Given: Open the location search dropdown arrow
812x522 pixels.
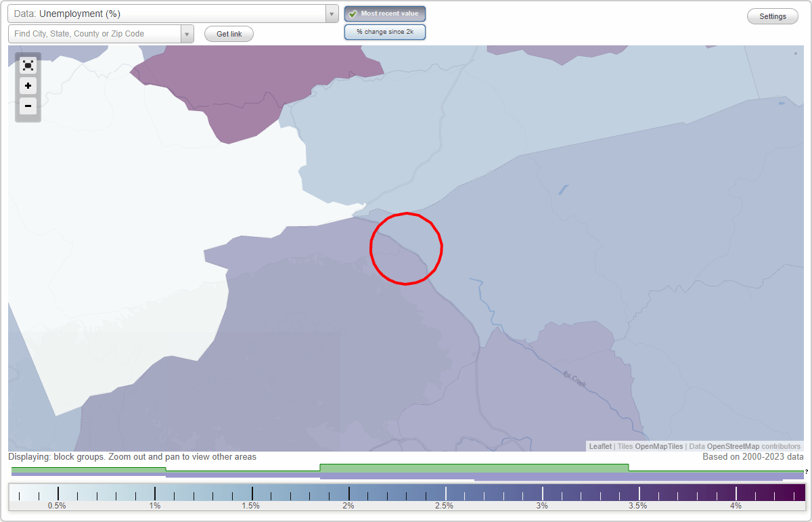Looking at the screenshot, I should 187,34.
